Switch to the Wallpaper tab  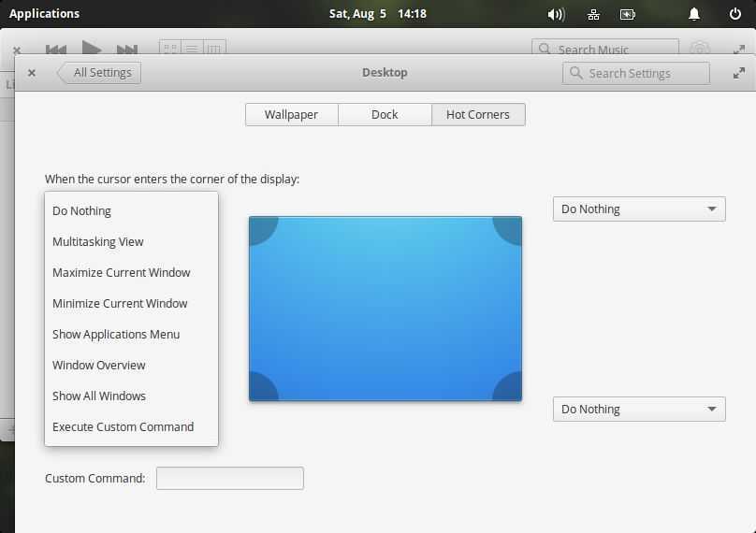coord(291,114)
